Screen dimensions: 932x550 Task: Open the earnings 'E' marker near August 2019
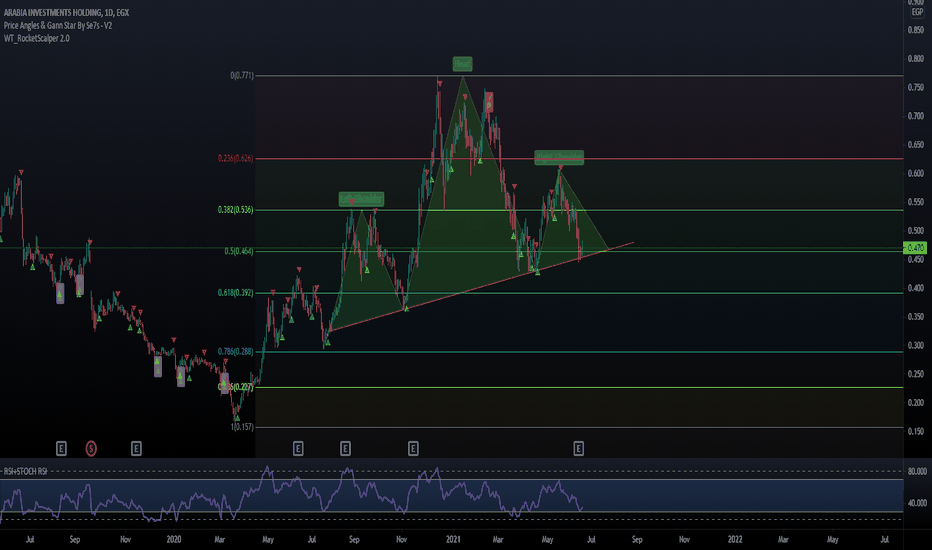click(61, 448)
